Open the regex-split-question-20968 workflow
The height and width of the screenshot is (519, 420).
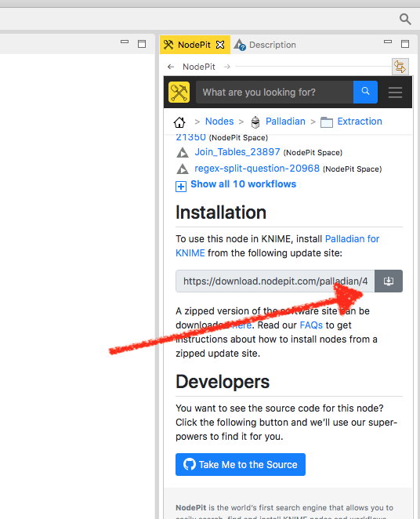tap(257, 169)
